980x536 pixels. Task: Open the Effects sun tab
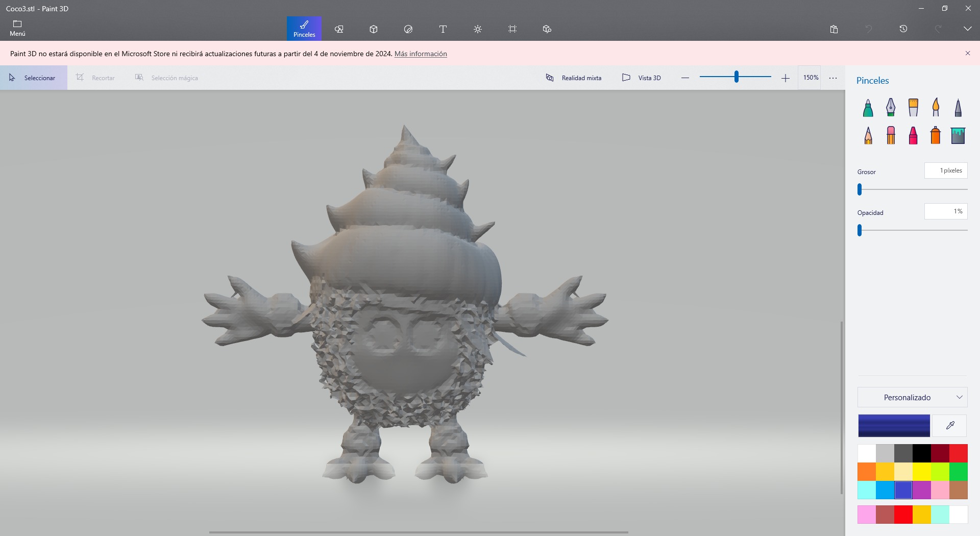point(478,29)
